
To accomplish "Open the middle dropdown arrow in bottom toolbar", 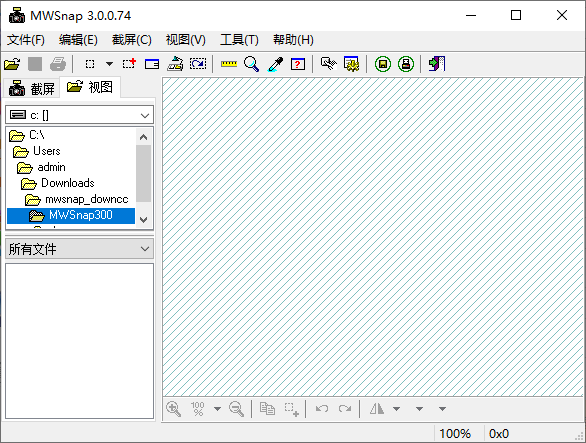I will coord(419,409).
